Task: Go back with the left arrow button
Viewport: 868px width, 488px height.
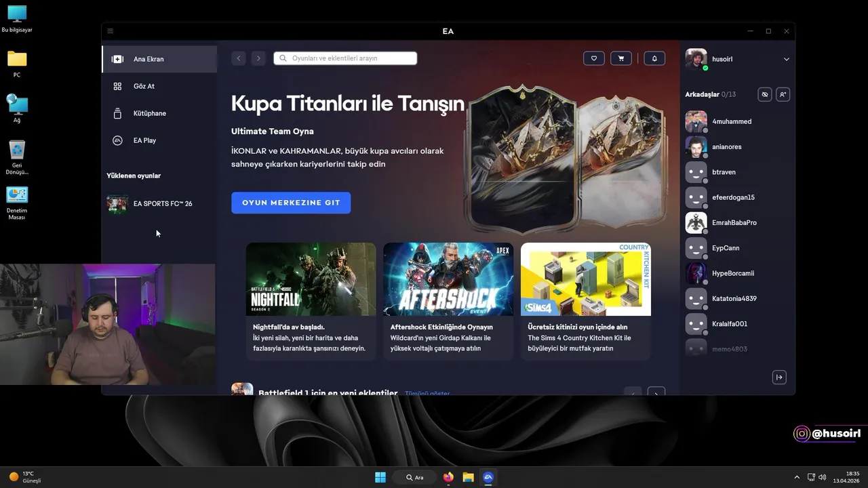Action: pyautogui.click(x=239, y=58)
